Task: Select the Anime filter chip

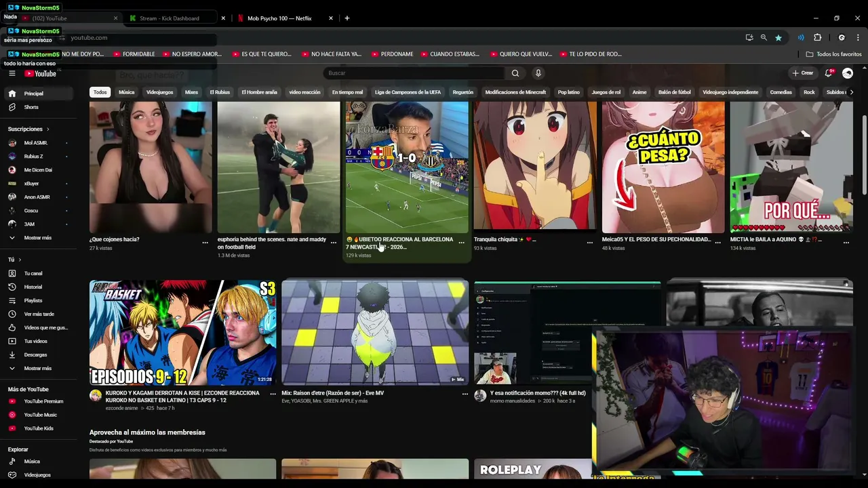Action: 639,92
